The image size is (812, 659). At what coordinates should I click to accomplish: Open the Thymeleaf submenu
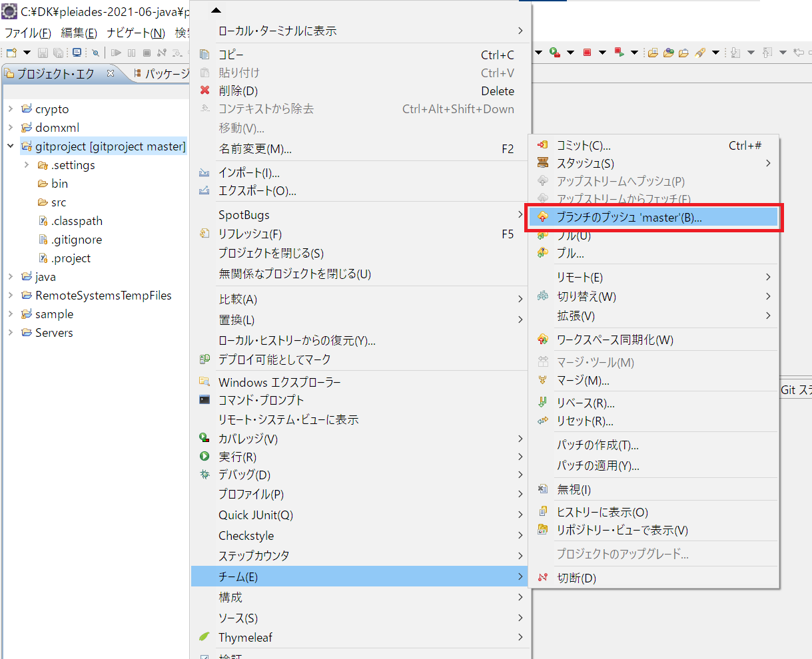[359, 638]
